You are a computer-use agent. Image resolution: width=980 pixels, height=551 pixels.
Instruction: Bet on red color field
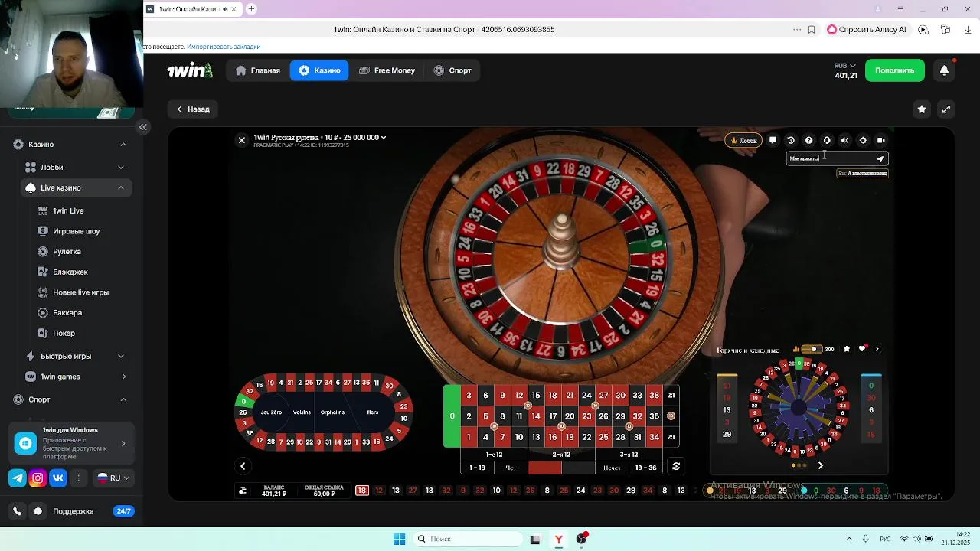544,467
